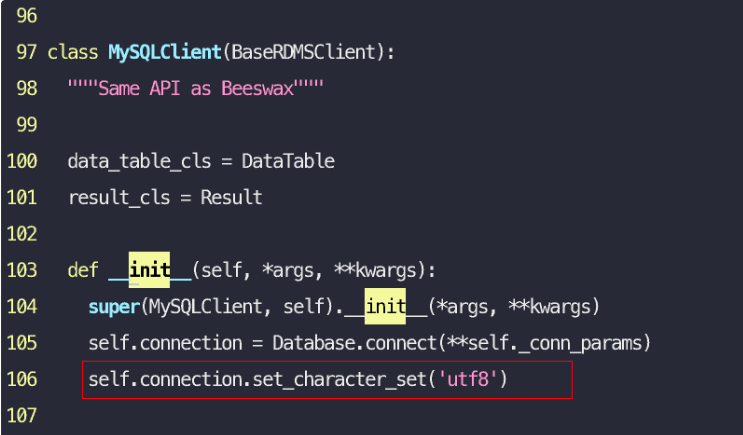The image size is (743, 435).
Task: Select line number 102 in the gutter
Action: 22,234
